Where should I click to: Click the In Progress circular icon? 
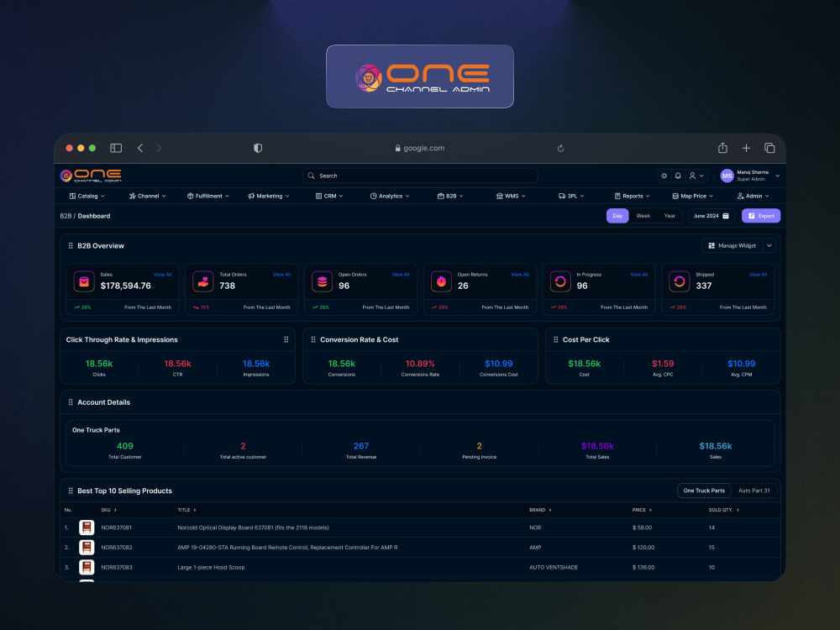coord(560,281)
